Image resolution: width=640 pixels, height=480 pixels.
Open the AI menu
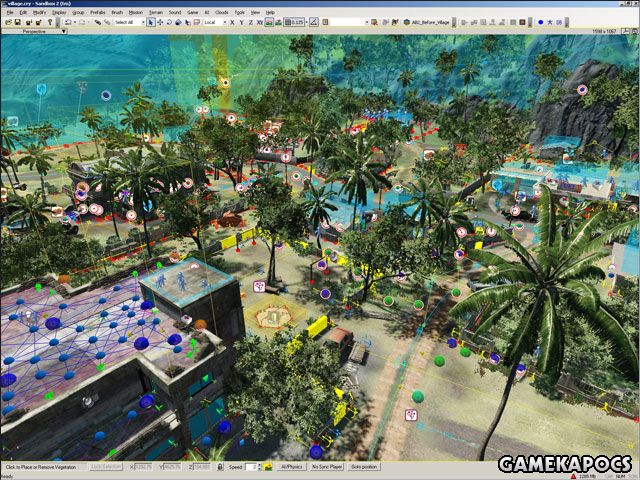coord(207,12)
